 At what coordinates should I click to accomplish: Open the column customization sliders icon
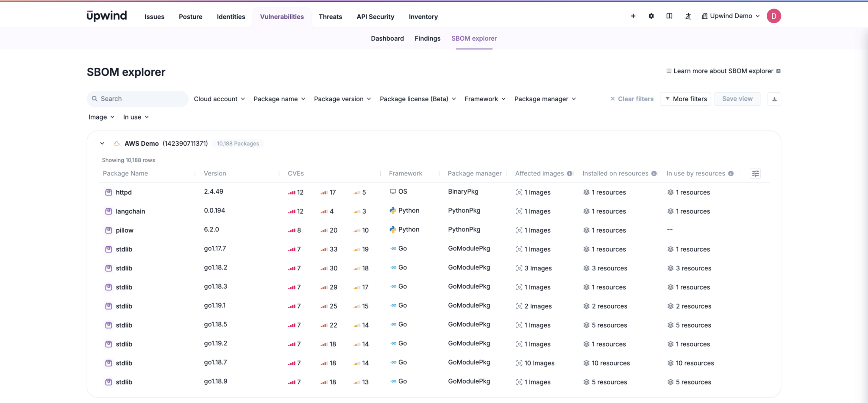coord(755,173)
